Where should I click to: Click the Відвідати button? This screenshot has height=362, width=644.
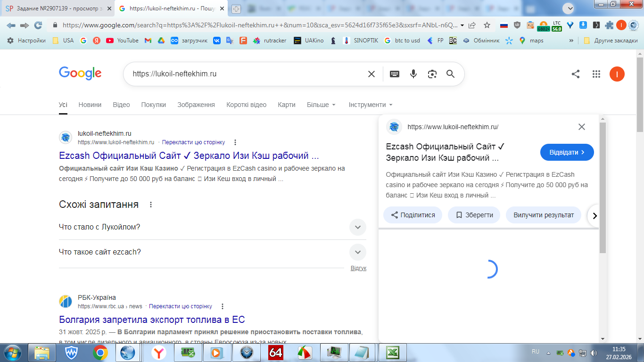pyautogui.click(x=567, y=152)
